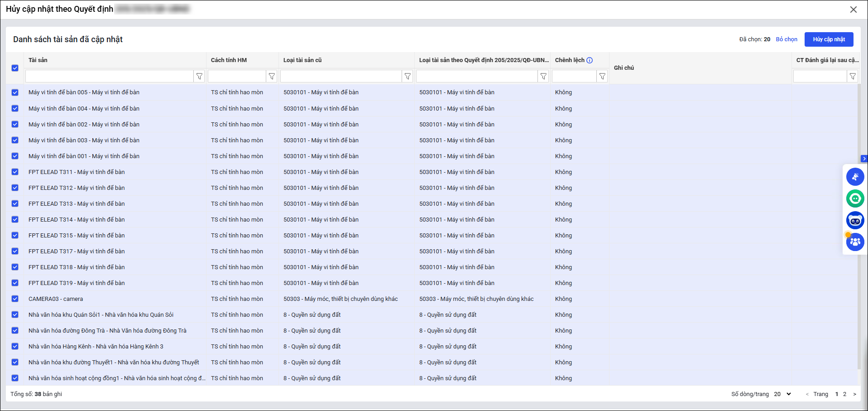Viewport: 868px width, 411px height.
Task: Open the green chat support icon
Action: (x=855, y=198)
